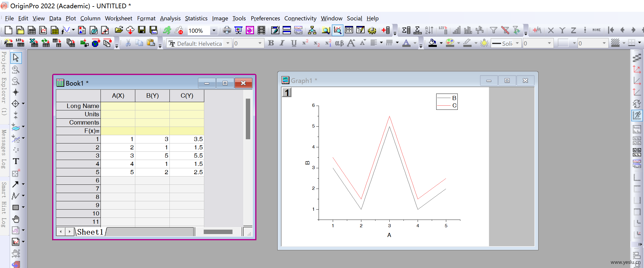Click the fill color paint bucket
Image resolution: width=644 pixels, height=268 pixels.
pyautogui.click(x=432, y=43)
